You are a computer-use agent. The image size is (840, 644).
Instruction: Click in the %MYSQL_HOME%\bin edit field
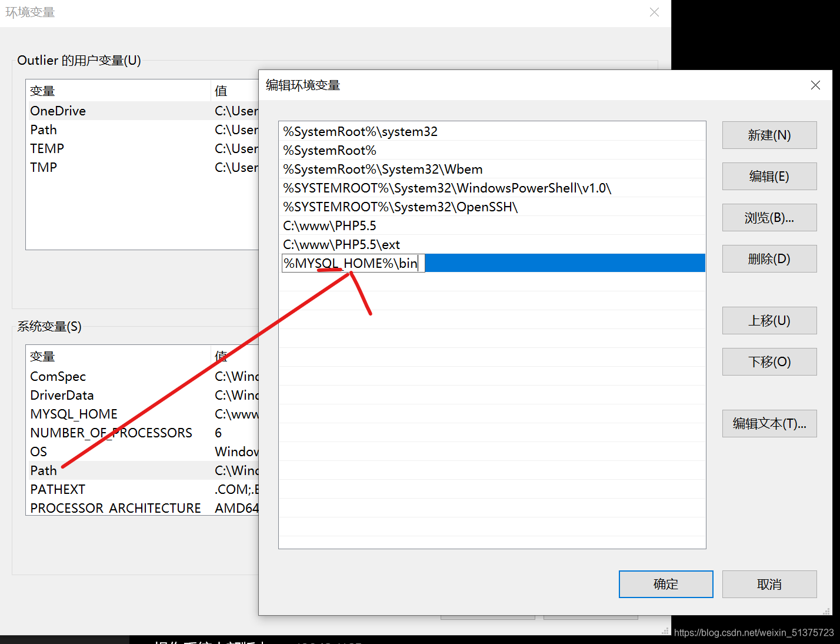tap(353, 263)
